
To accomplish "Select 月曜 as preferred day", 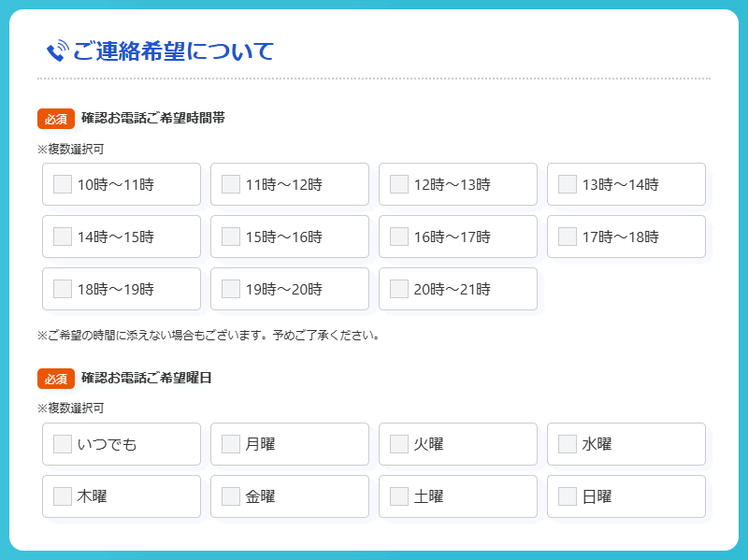I will pos(231,444).
